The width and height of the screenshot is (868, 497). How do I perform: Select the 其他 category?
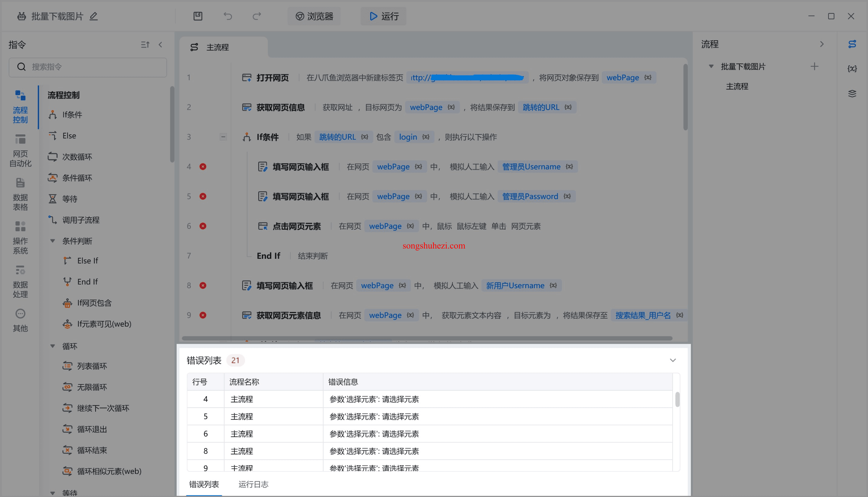pos(20,321)
